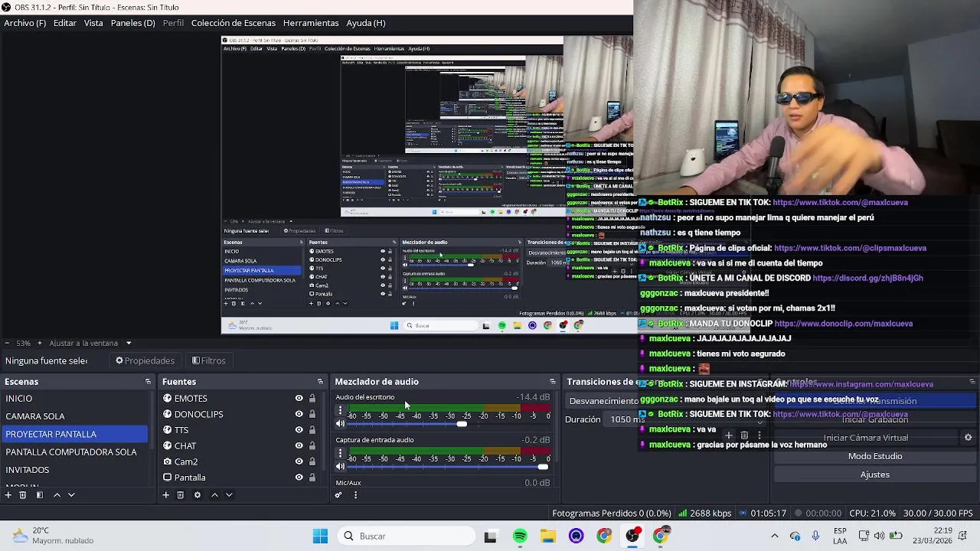980x551 pixels.
Task: Click taskbar Buscar search box
Action: 407,536
